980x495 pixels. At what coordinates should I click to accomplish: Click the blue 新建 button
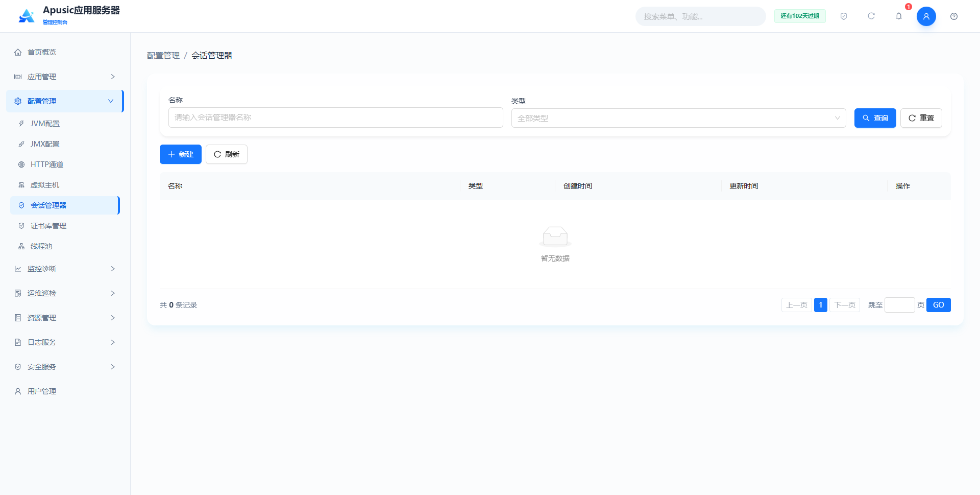(181, 154)
